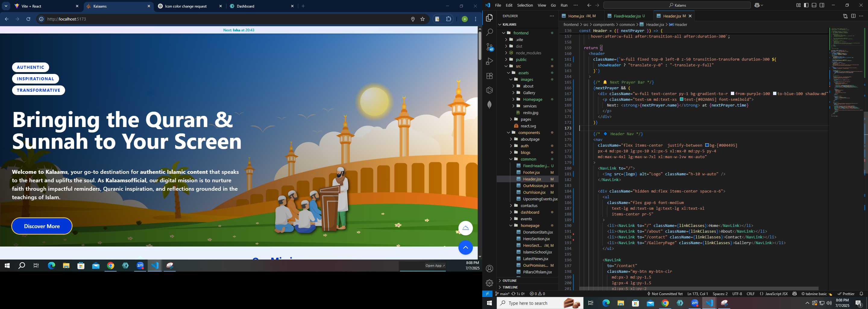Click the notifications bell in VS Code status bar
868x309 pixels.
[861, 294]
